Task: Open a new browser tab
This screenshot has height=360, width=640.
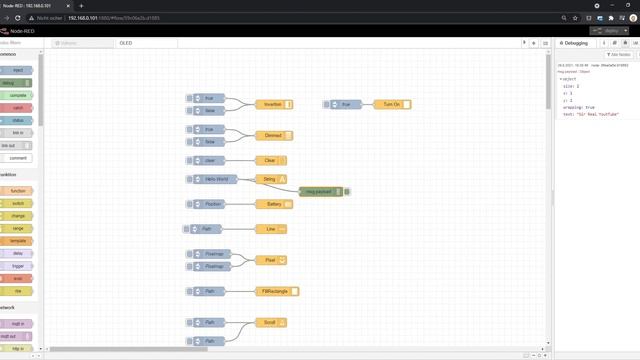Action: 81,6
